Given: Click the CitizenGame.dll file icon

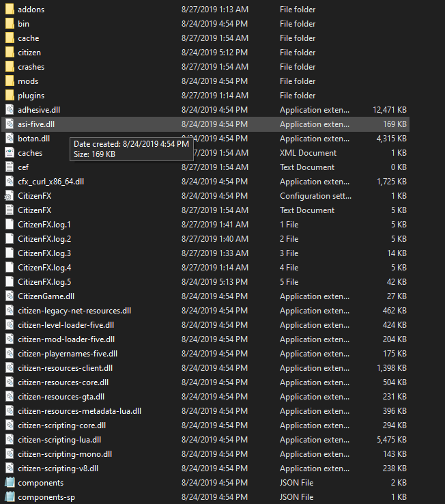Looking at the screenshot, I should pos(10,296).
